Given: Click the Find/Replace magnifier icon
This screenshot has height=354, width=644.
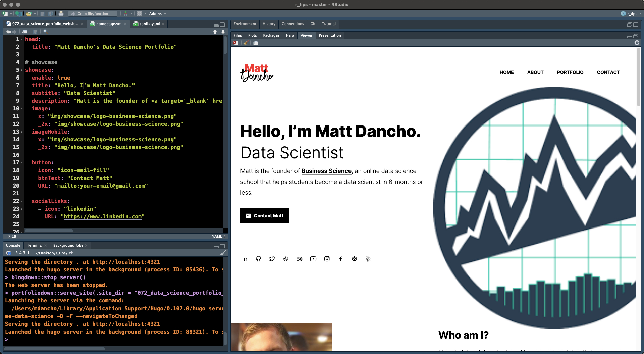Looking at the screenshot, I should click(x=46, y=32).
